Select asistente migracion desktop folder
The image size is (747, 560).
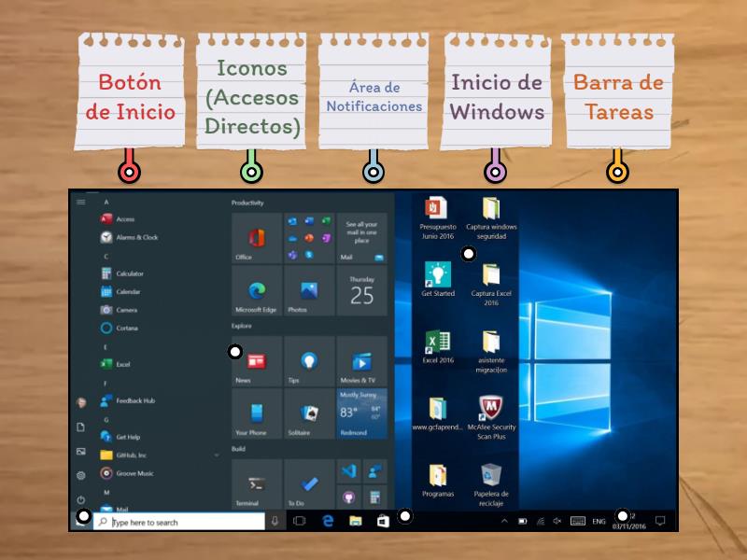491,352
